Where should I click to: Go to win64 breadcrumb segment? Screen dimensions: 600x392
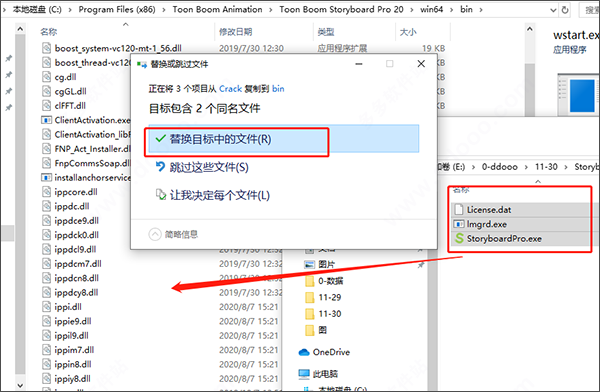pos(431,10)
